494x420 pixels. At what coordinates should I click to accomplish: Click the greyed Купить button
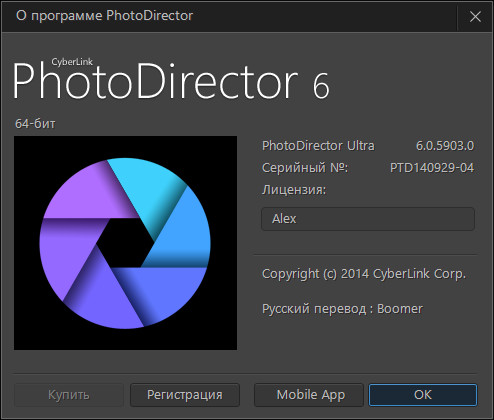69,395
